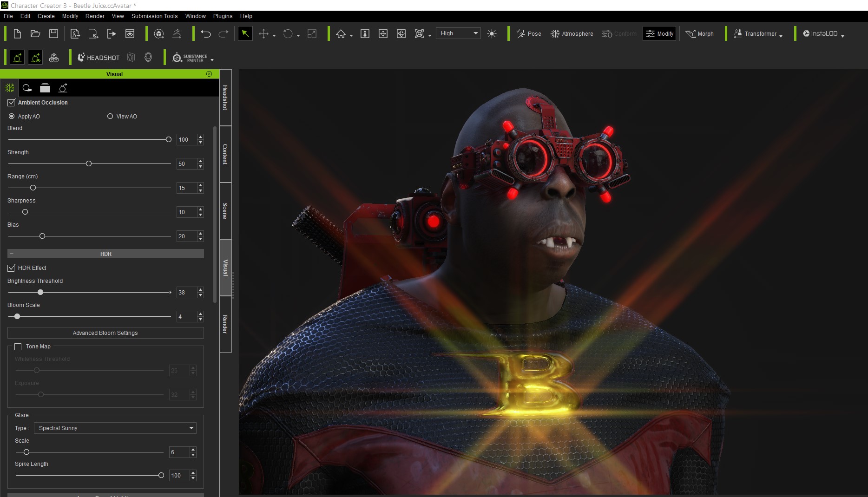
Task: Click the Undo arrow icon
Action: (x=205, y=33)
